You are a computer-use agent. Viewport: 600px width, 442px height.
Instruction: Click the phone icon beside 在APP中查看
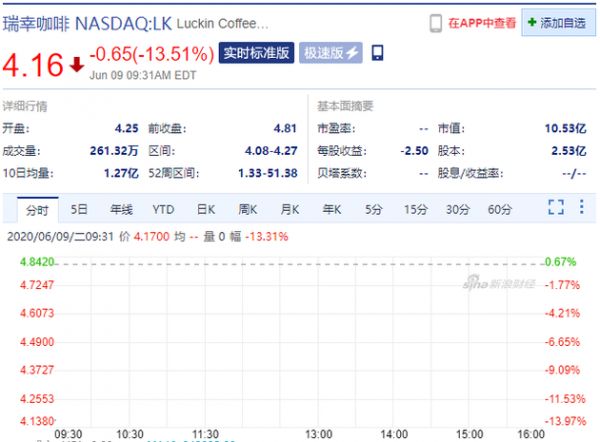436,22
